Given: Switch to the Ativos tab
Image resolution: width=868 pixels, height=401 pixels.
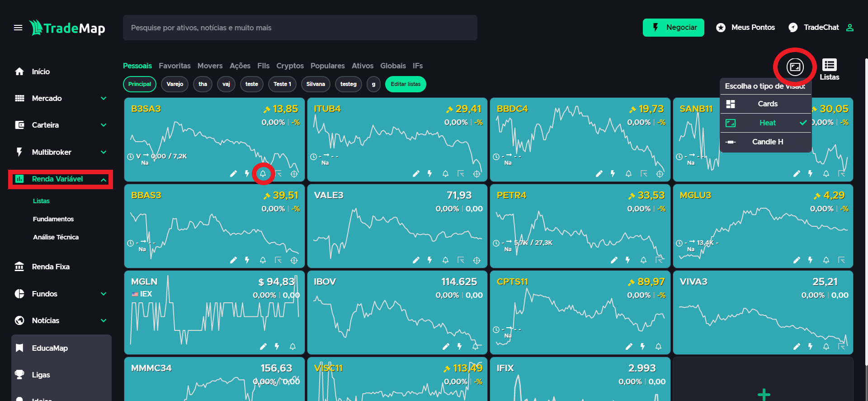Looking at the screenshot, I should (363, 66).
